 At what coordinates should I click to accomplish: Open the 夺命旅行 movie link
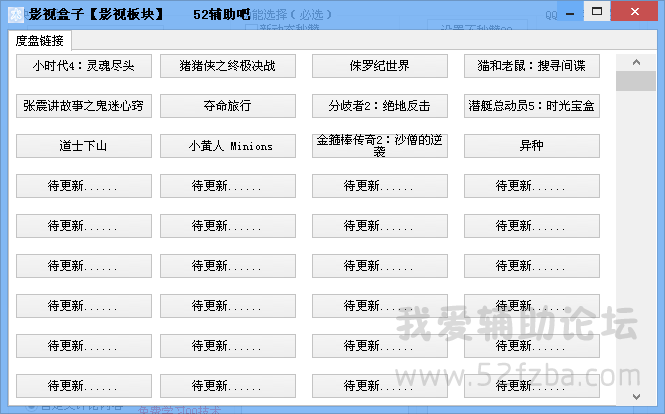(x=227, y=106)
